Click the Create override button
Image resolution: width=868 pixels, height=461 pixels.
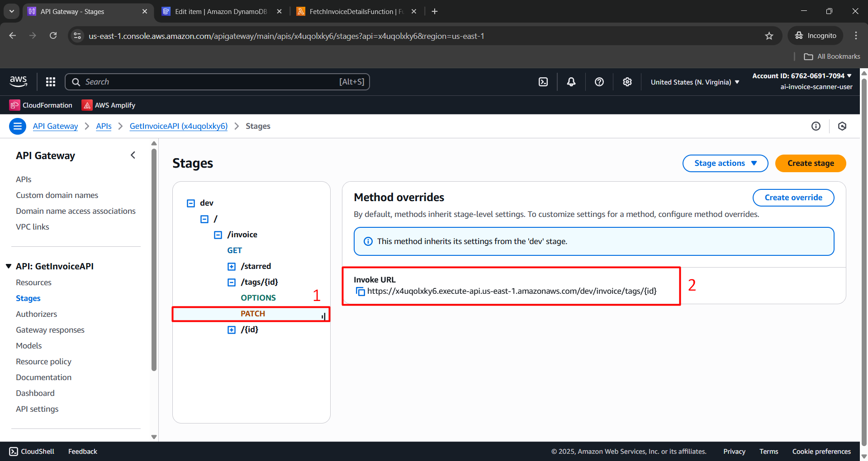(x=793, y=198)
